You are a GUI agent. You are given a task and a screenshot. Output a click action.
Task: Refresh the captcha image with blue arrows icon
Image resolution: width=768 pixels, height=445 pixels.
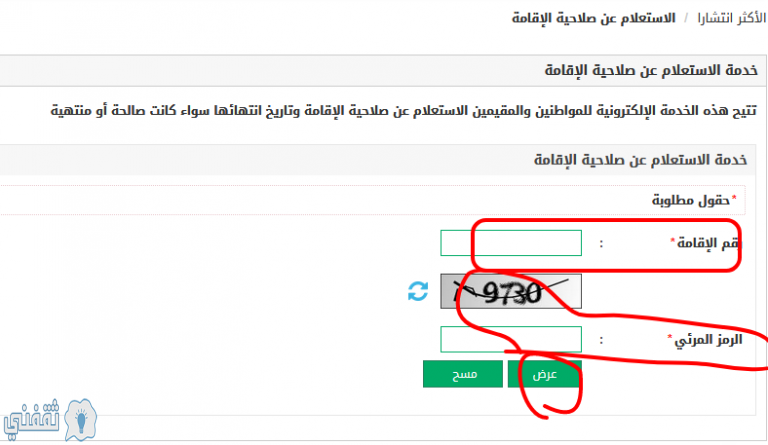tap(418, 291)
